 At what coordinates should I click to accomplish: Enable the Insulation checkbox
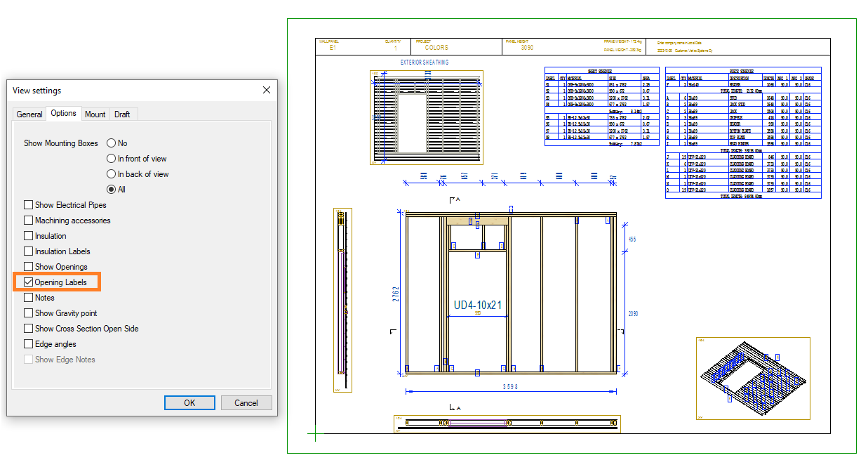pos(29,236)
